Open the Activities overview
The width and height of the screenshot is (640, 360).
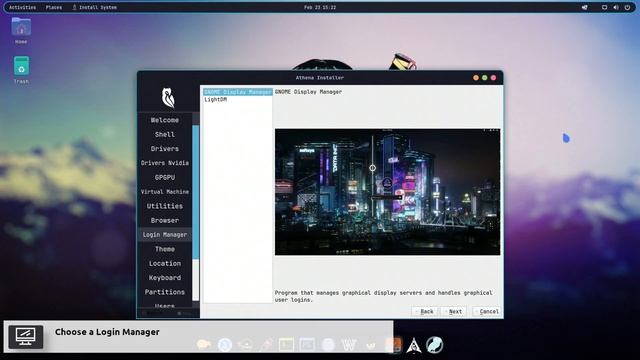(22, 7)
